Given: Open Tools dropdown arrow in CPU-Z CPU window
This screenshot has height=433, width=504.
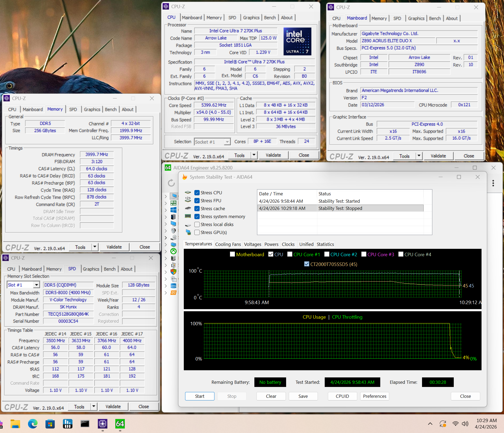Looking at the screenshot, I should [x=254, y=155].
